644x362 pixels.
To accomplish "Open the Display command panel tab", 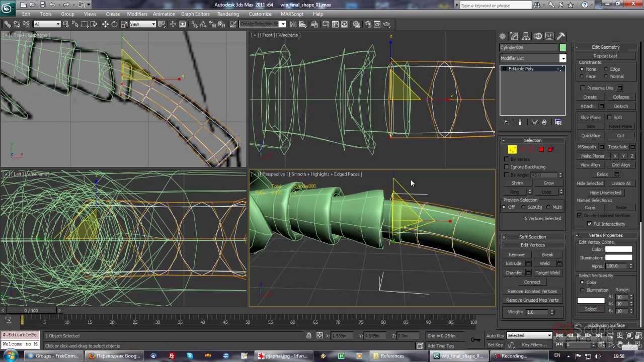I will point(549,36).
